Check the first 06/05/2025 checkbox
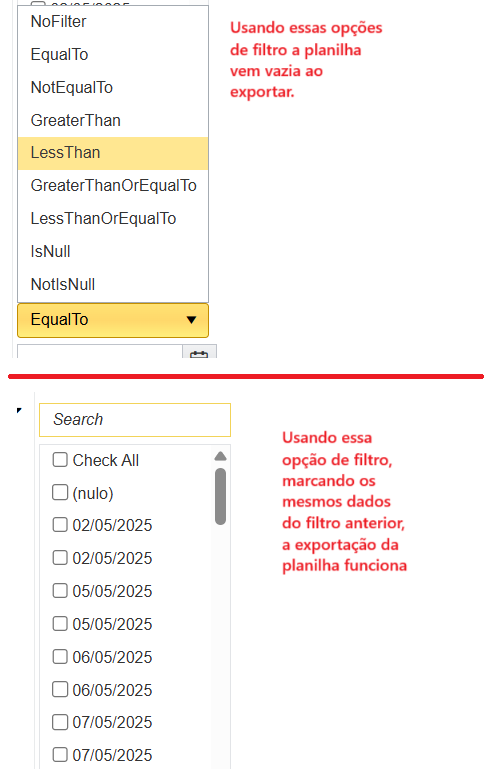The image size is (494, 772). pos(60,657)
